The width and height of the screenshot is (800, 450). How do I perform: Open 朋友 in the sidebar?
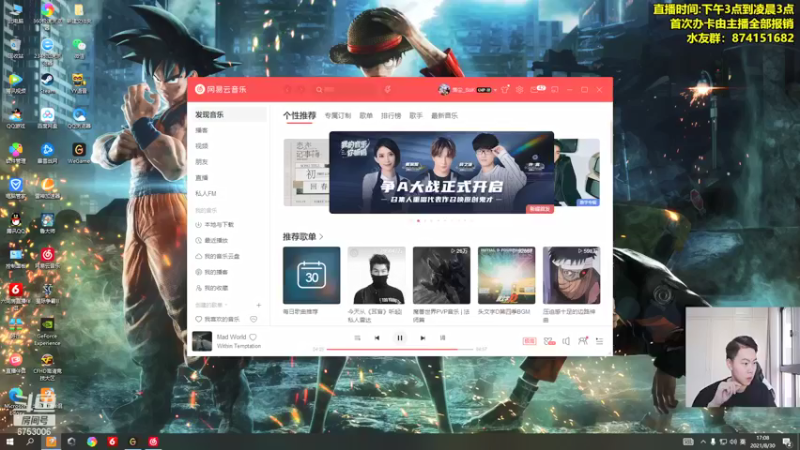tap(202, 162)
